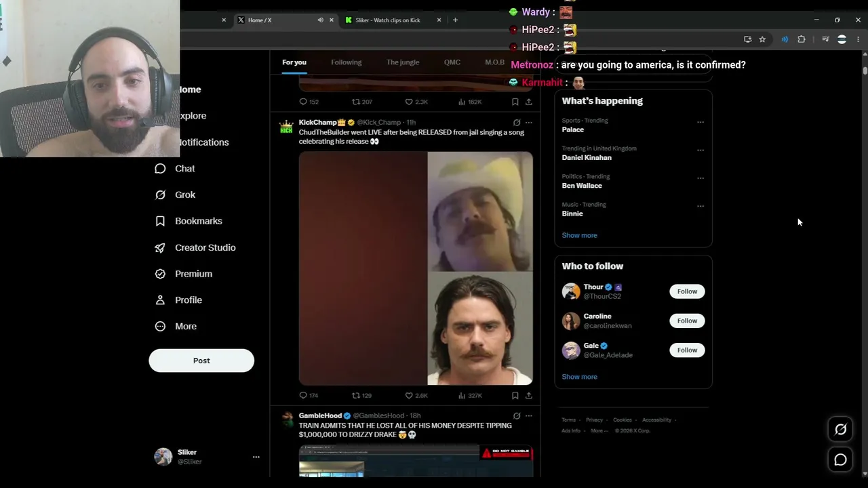The height and width of the screenshot is (488, 868).
Task: Like the KickChamp post
Action: coord(416,395)
